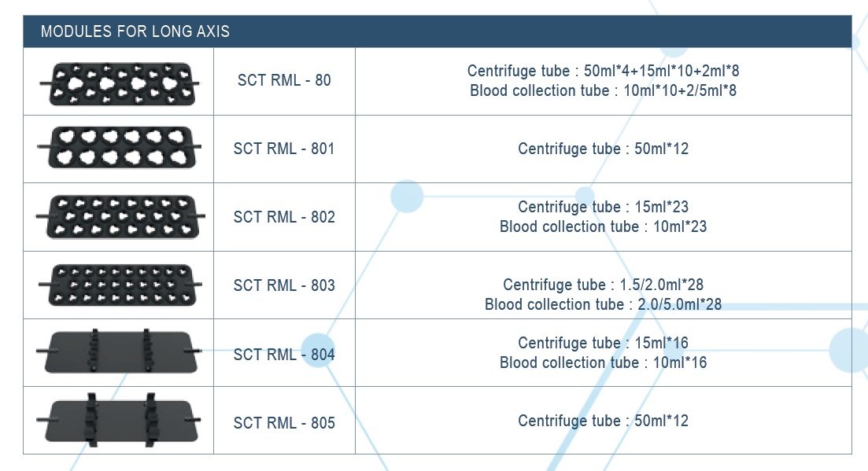The height and width of the screenshot is (471, 868).
Task: Select the SCT RML - 801 module image
Action: (x=119, y=148)
